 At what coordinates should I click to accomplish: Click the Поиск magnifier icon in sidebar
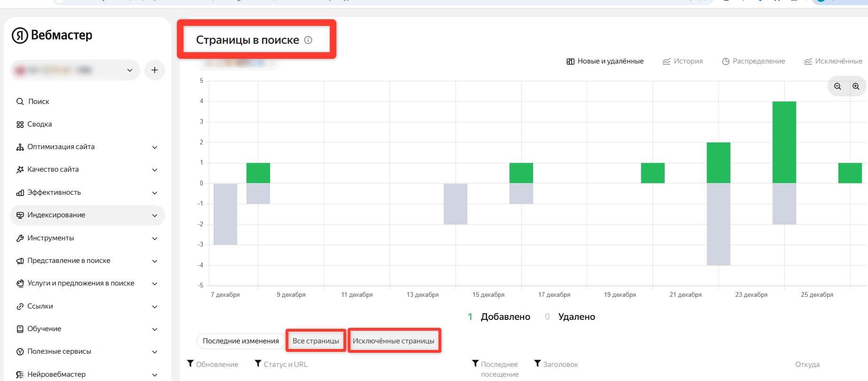(20, 102)
